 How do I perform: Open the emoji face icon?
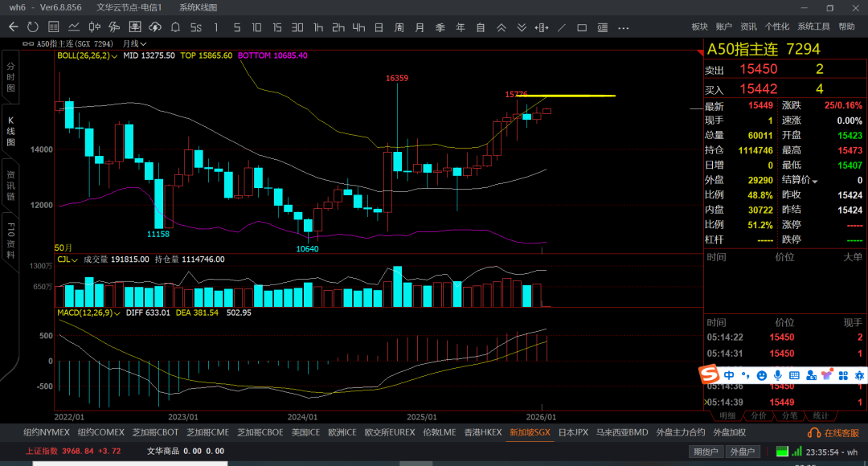coord(762,375)
